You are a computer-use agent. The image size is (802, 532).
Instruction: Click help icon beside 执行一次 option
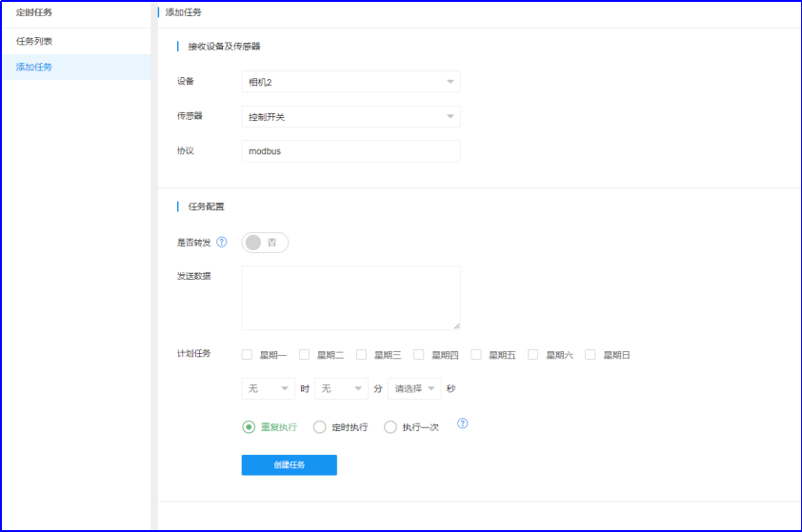[x=463, y=424]
